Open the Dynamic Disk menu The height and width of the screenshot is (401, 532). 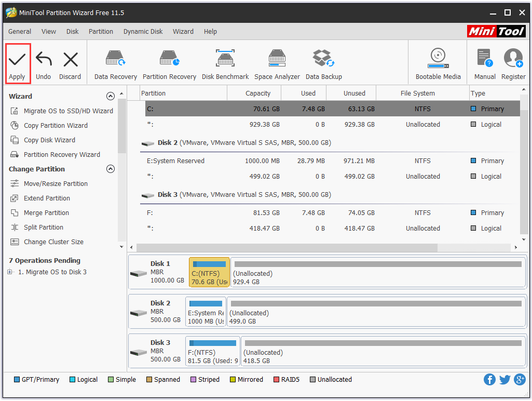143,32
